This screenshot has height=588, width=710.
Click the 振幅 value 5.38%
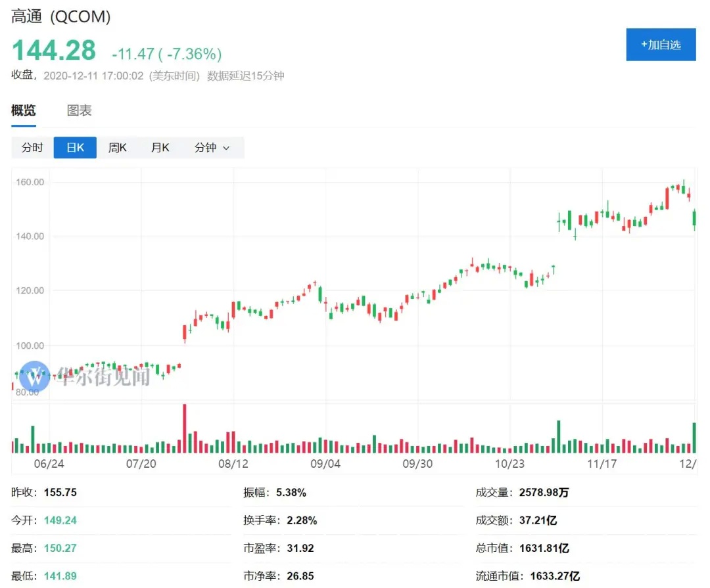291,493
